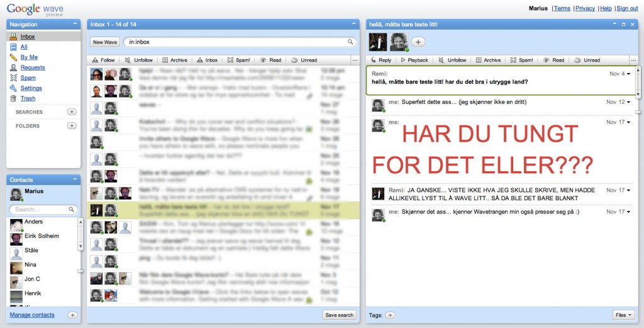Show waves By Me

[x=29, y=57]
